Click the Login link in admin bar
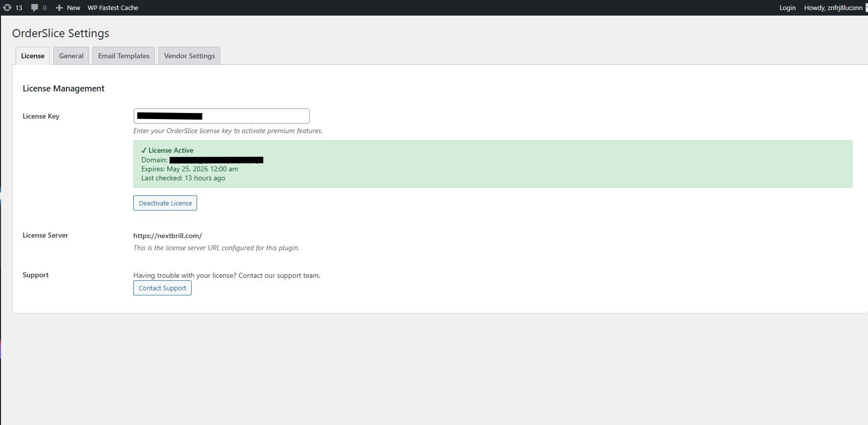868x425 pixels. tap(788, 8)
